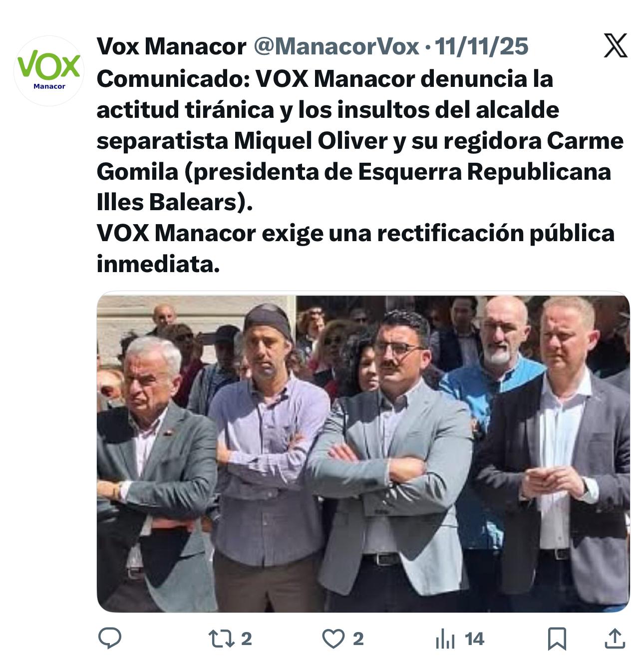
Task: Click the word 'inmediata.' in tweet
Action: (x=158, y=264)
